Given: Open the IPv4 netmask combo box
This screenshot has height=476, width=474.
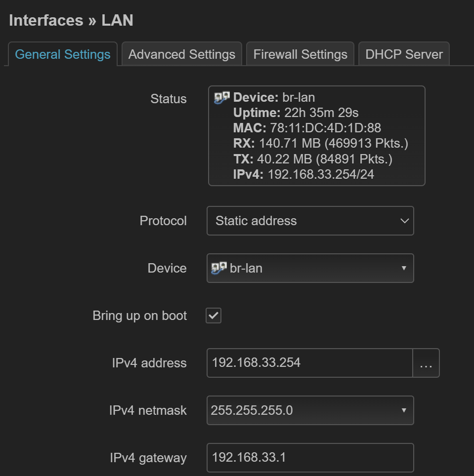Looking at the screenshot, I should 310,410.
